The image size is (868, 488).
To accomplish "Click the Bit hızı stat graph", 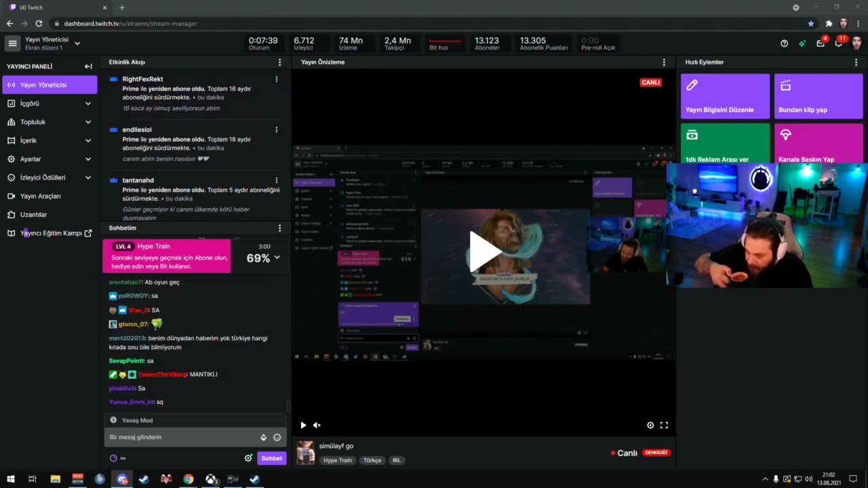I will click(x=445, y=43).
